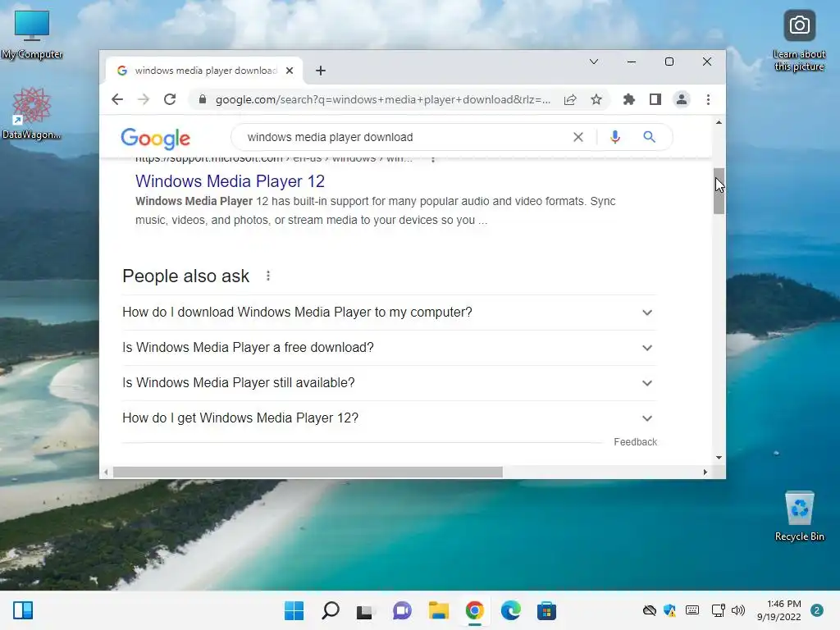
Task: Open touch keyboard tray icon
Action: click(692, 610)
